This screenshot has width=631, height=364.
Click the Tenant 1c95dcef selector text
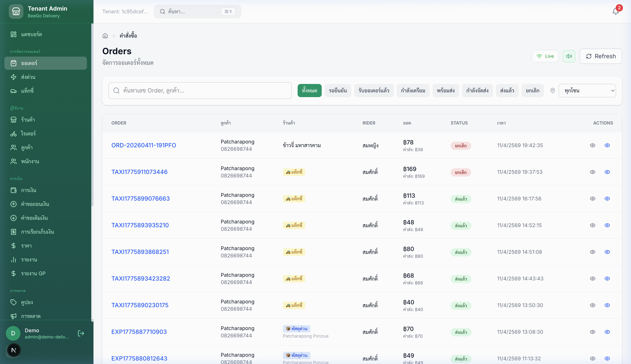(125, 12)
